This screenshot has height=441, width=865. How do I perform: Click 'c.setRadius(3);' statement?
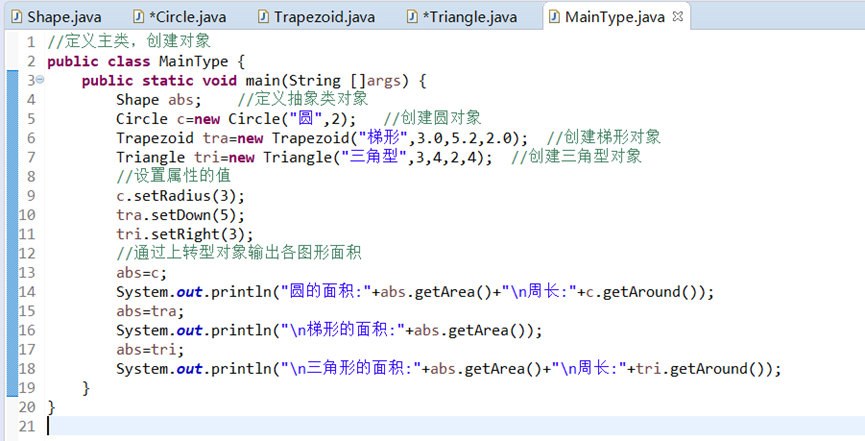coord(180,196)
